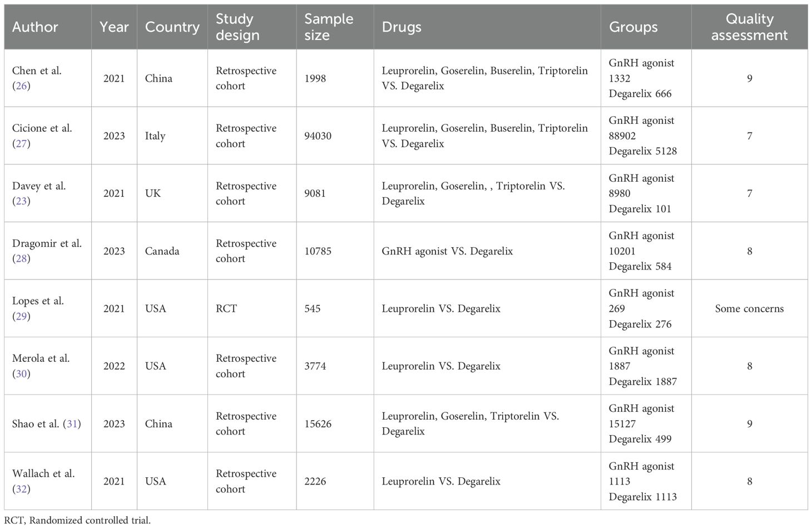Open reference link 27 for Cicione et al.
812x529 pixels.
coord(21,143)
